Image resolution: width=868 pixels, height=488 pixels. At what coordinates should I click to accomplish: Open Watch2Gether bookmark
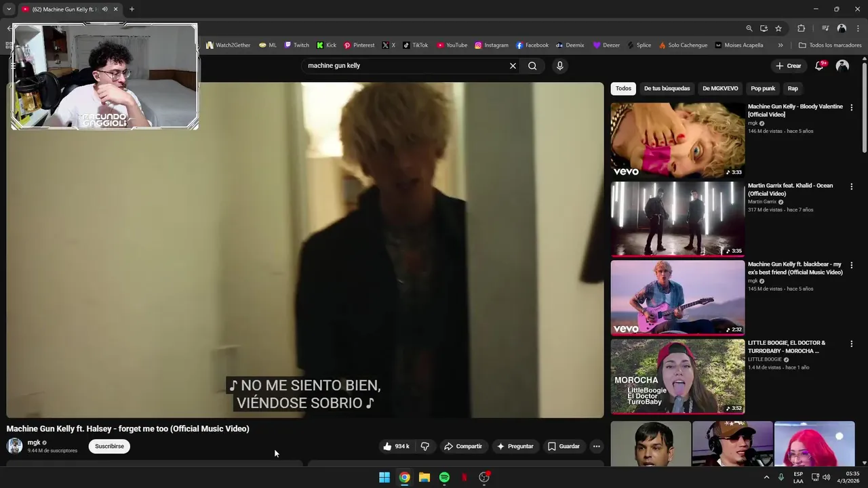tap(228, 45)
